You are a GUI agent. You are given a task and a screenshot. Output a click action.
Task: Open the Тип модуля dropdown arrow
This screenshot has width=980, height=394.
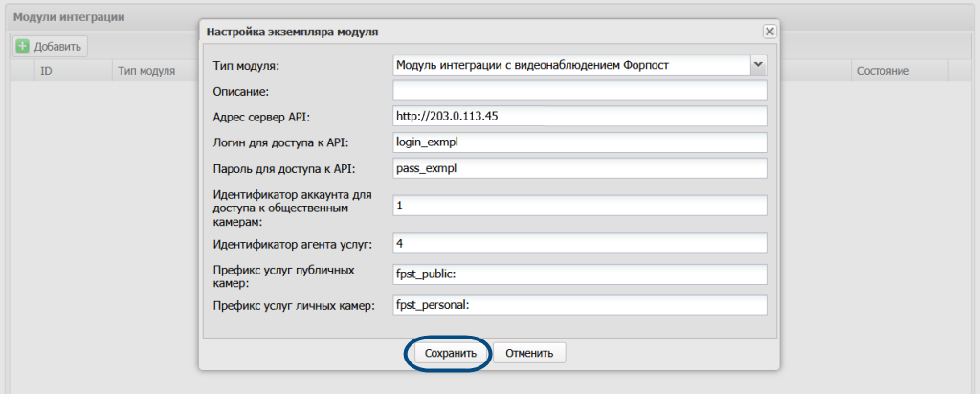click(x=759, y=64)
